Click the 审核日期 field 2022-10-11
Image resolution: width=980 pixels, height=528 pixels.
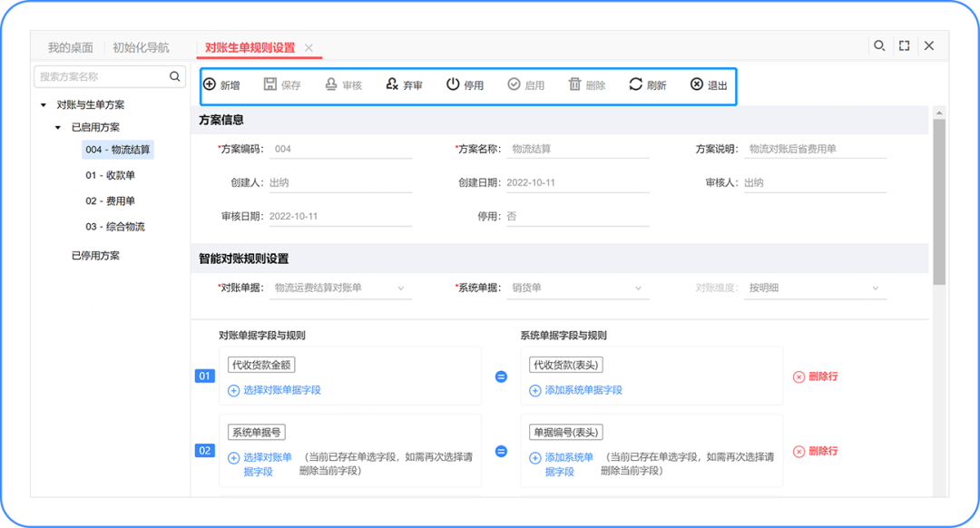(x=340, y=216)
